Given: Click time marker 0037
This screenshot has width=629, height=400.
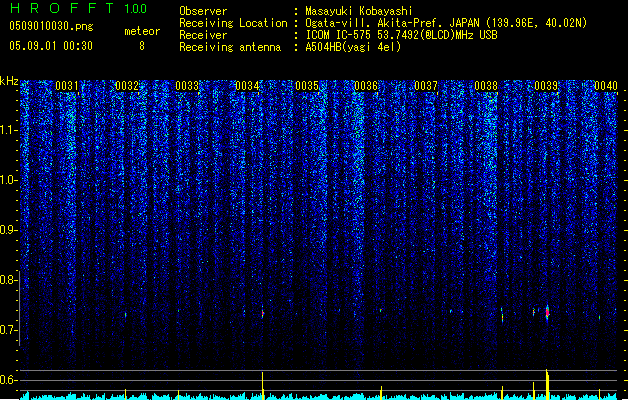Looking at the screenshot, I should (x=426, y=86).
